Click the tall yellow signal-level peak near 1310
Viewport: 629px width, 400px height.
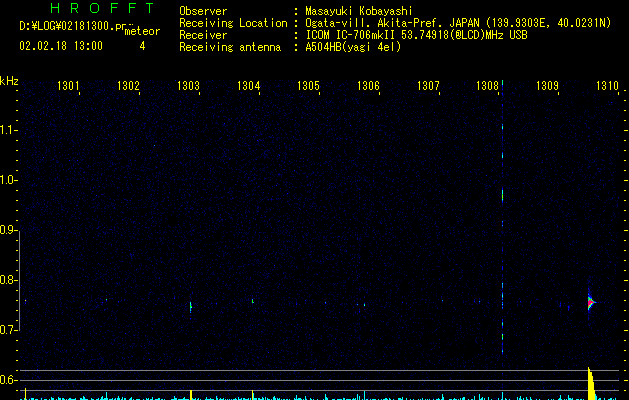(592, 384)
